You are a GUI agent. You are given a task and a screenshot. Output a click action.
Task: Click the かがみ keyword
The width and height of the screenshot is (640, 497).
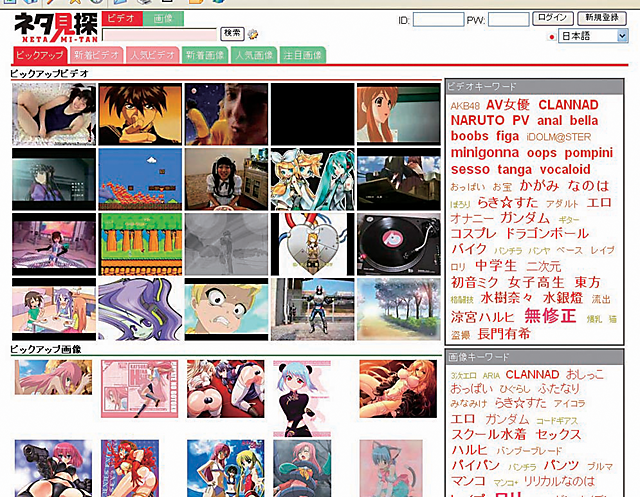coord(539,186)
